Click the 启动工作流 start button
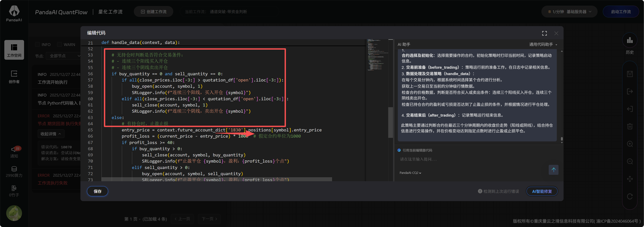Viewport: 644px width, 227px height. (621, 12)
